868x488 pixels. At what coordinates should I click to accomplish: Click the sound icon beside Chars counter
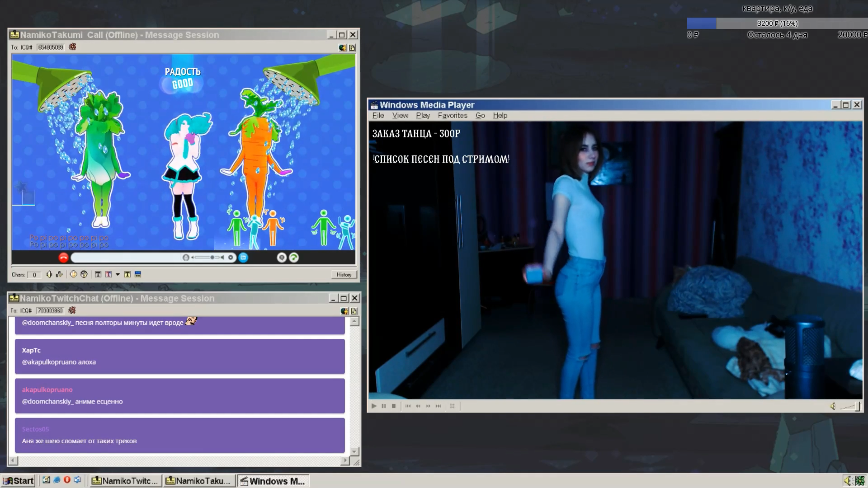point(49,274)
